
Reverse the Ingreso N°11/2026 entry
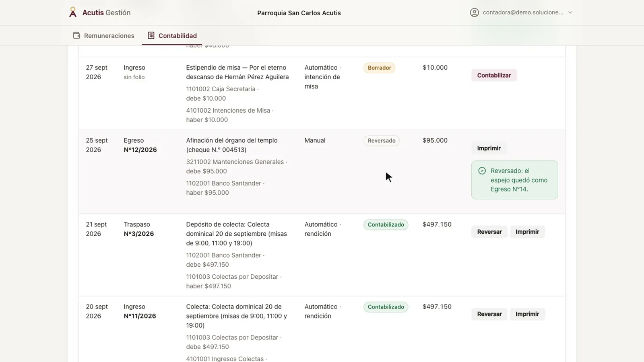[x=489, y=314]
